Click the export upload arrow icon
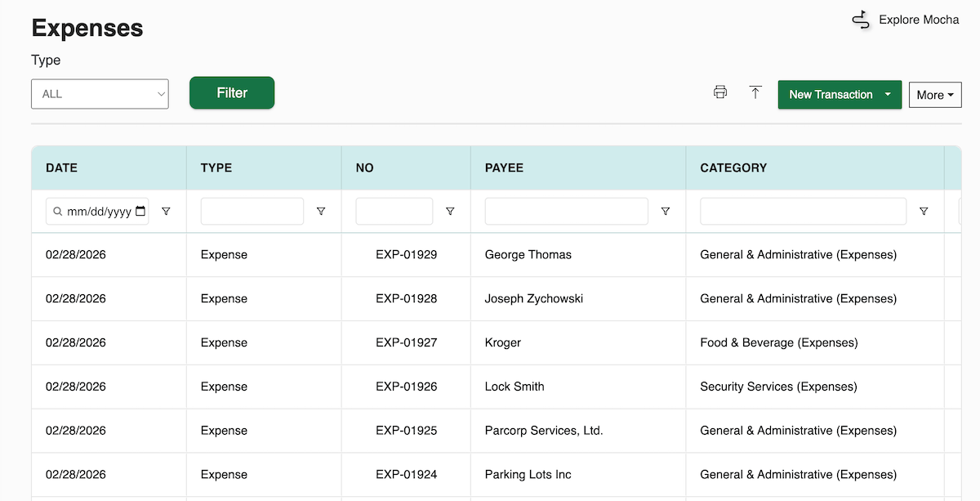The image size is (980, 501). [x=755, y=92]
